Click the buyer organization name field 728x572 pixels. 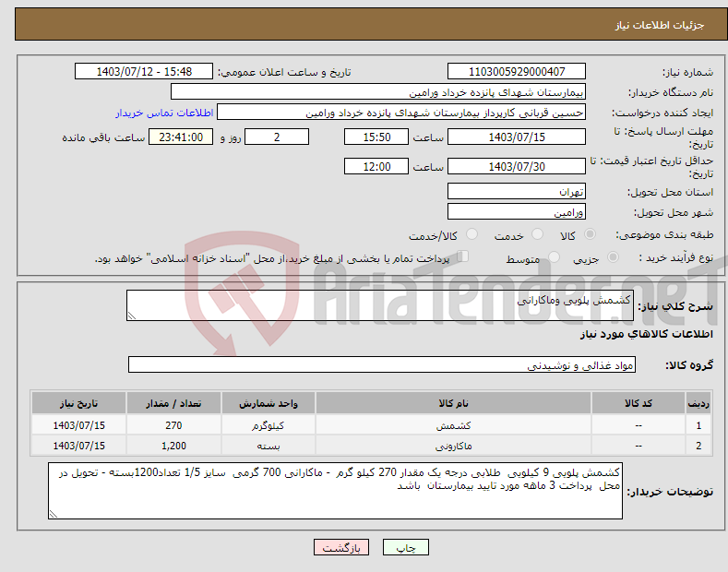tap(378, 92)
